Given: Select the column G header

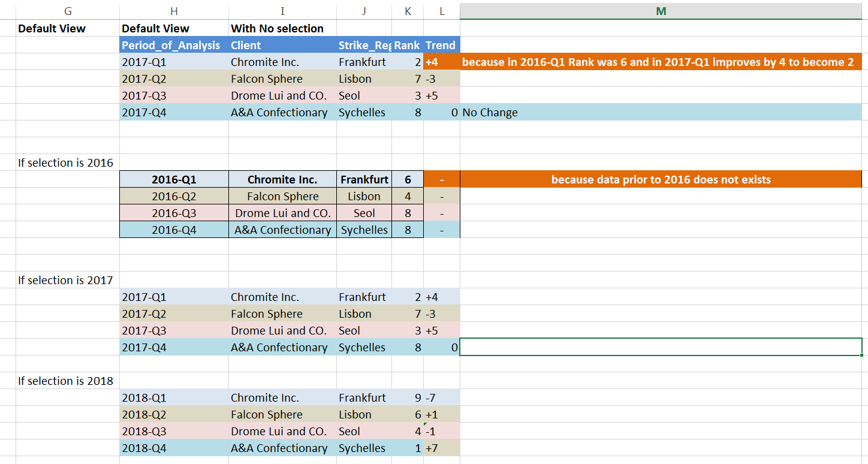Looking at the screenshot, I should coord(68,10).
